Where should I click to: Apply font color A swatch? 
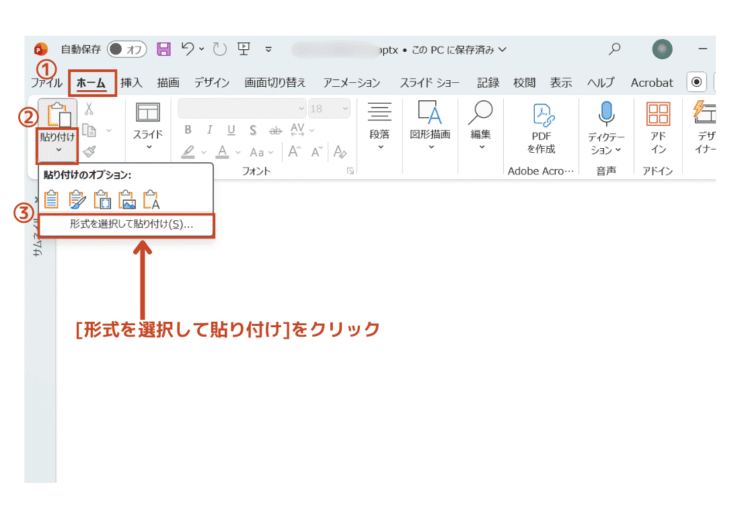point(222,152)
